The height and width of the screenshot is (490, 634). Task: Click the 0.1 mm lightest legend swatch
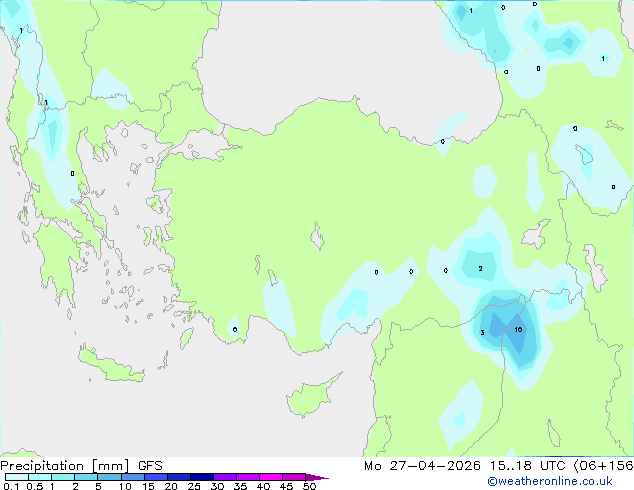click(x=17, y=477)
